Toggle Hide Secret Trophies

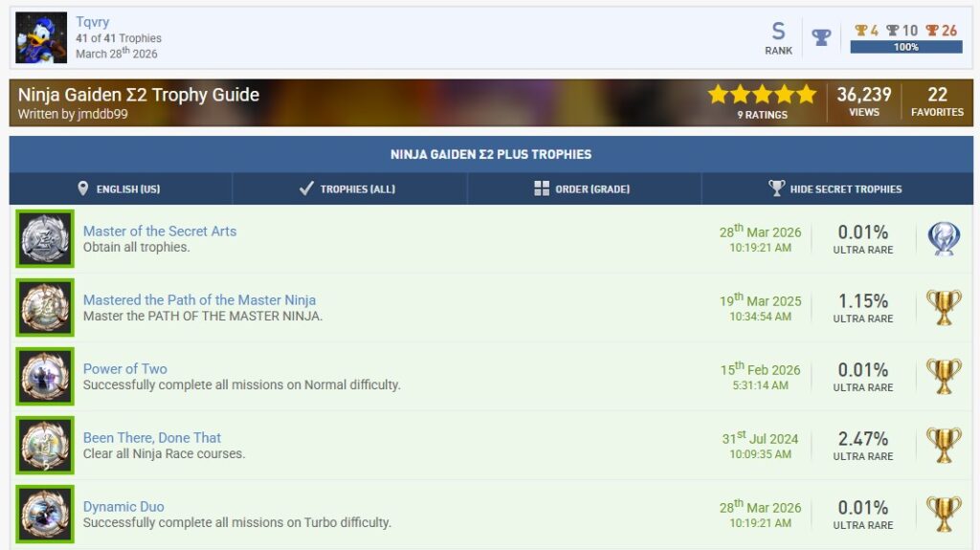pyautogui.click(x=836, y=189)
